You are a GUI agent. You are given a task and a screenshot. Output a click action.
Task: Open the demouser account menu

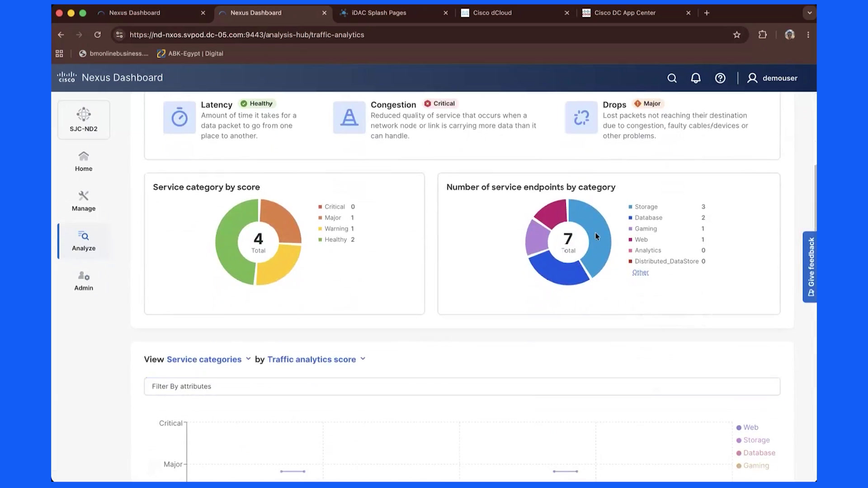point(772,78)
